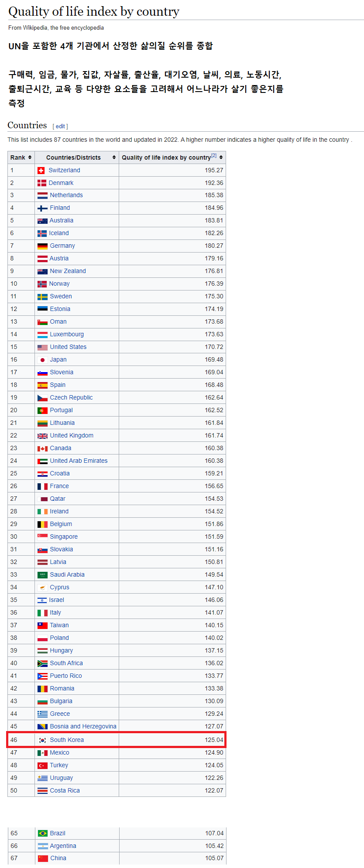Open the United Arab Emirates link
This screenshot has width=364, height=868.
[x=79, y=461]
